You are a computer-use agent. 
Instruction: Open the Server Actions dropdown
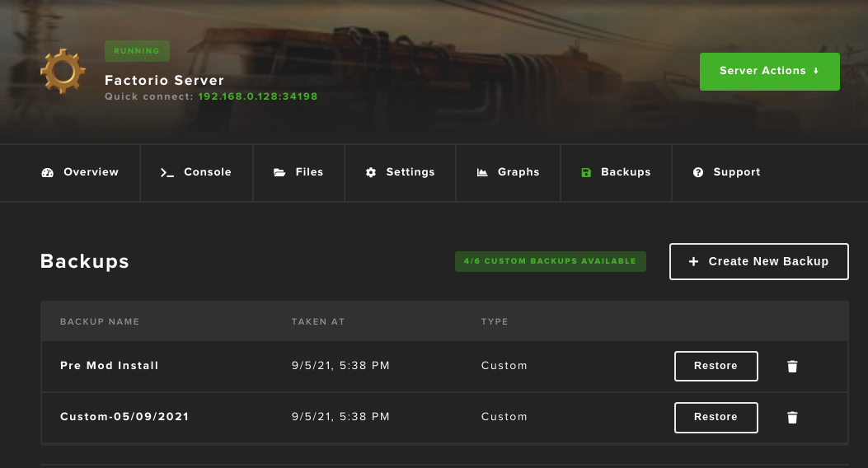[x=769, y=72]
